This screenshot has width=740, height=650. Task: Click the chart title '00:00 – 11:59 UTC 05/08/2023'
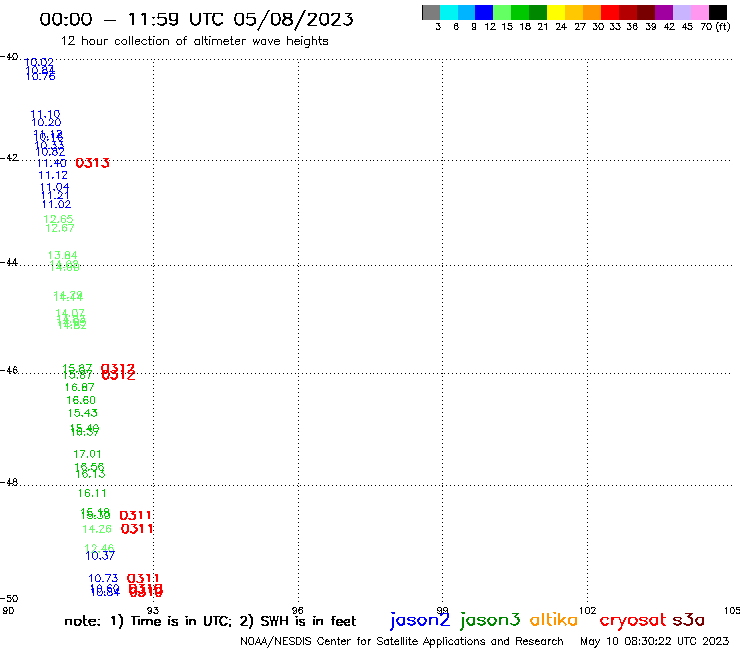pyautogui.click(x=196, y=19)
